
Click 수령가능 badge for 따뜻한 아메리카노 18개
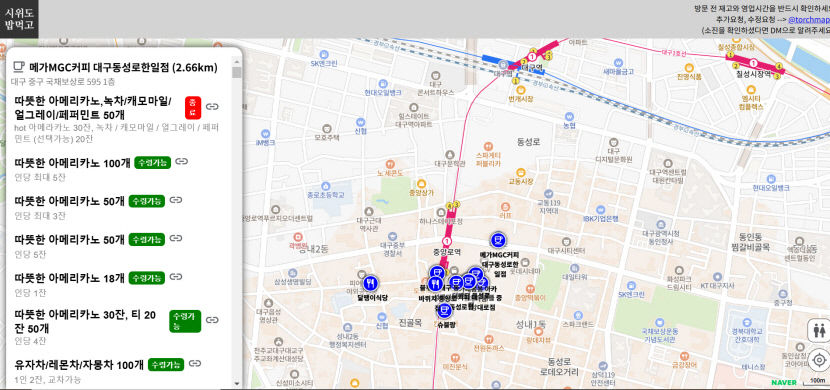[x=147, y=278]
